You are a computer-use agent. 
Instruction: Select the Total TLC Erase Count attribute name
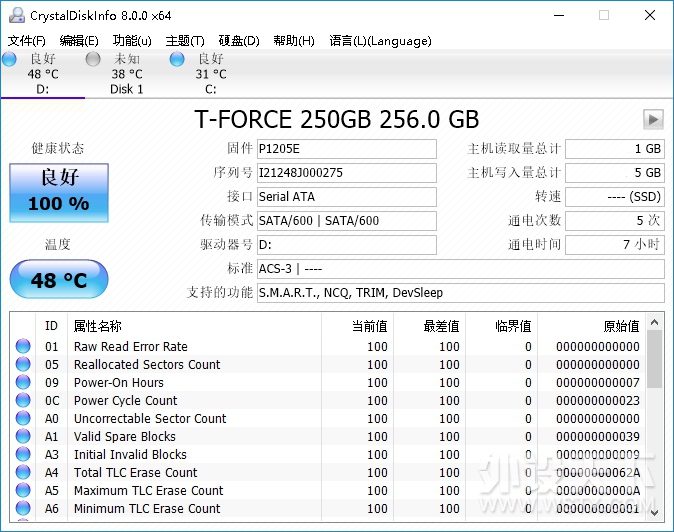pos(135,473)
